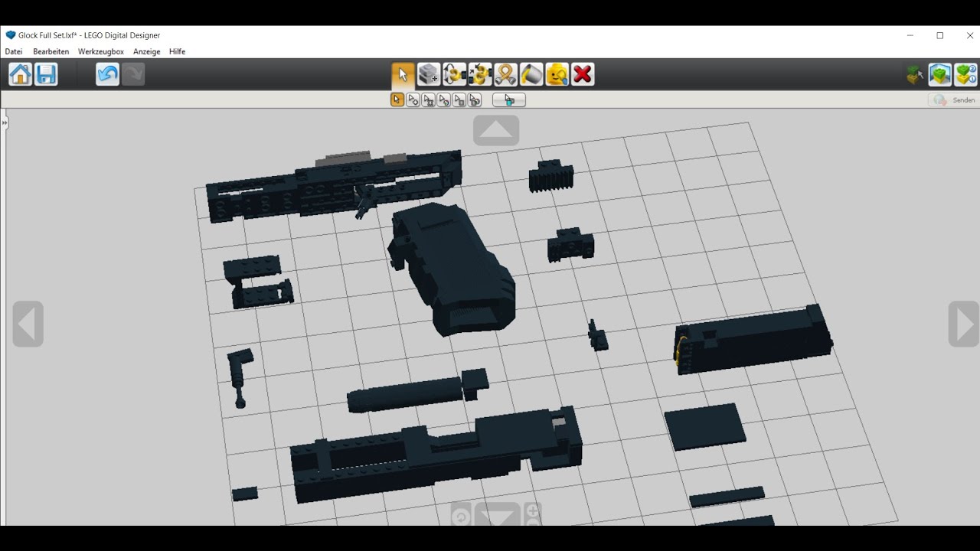Select the flat square plate model
Viewport: 980px width, 551px height.
point(705,427)
